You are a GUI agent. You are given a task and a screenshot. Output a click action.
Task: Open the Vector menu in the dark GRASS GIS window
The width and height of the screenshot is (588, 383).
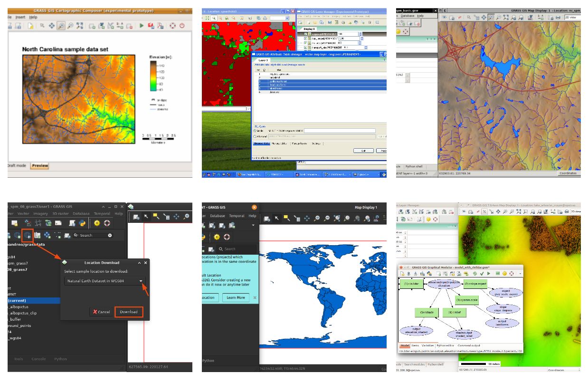(x=23, y=214)
